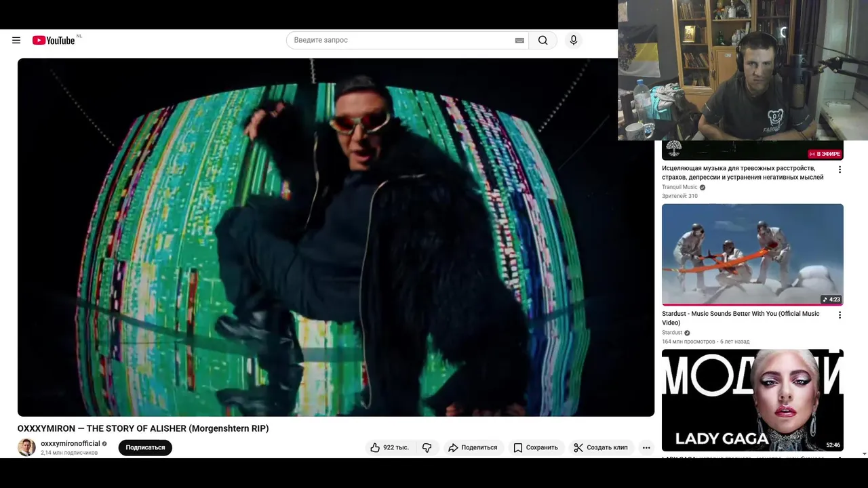Screen dimensions: 868x488
Task: Click the Зрителей: 310 viewers text
Action: 679,196
